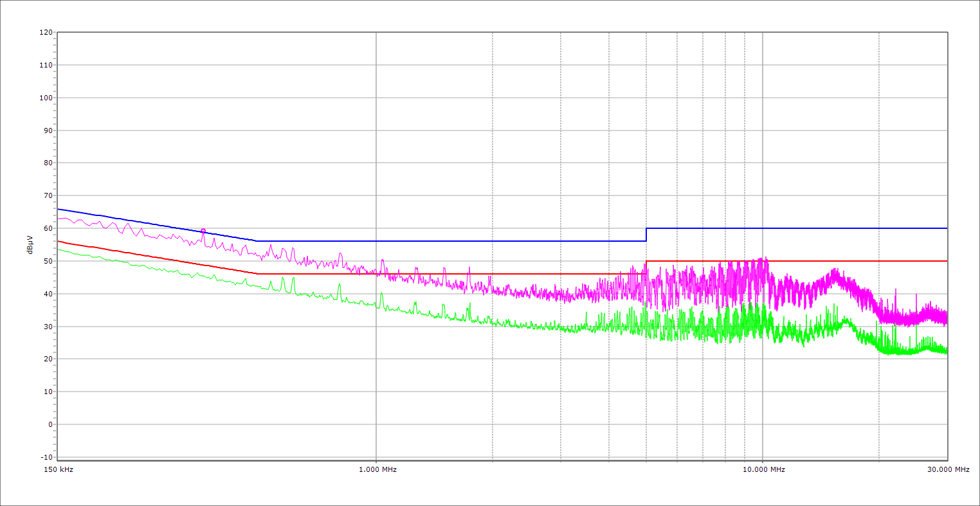The height and width of the screenshot is (506, 980).
Task: Click the isolated tall magenta spike past 20 MHz
Action: point(916,295)
